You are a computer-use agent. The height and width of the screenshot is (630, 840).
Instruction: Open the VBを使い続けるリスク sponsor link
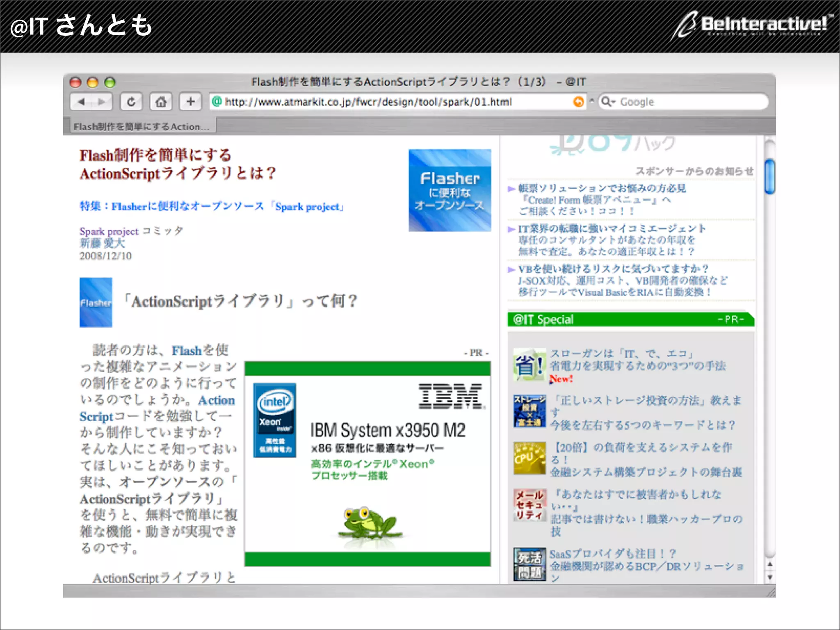tap(613, 269)
